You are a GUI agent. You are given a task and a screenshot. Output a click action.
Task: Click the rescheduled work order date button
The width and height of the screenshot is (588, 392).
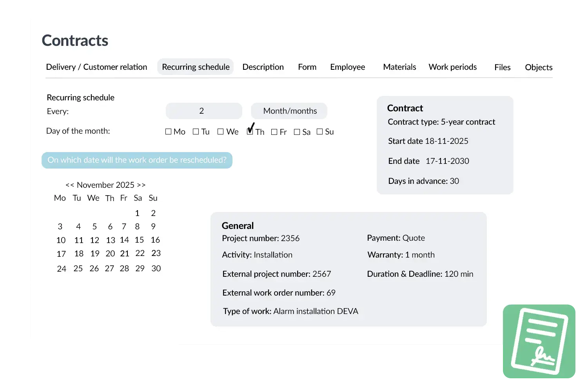137,160
